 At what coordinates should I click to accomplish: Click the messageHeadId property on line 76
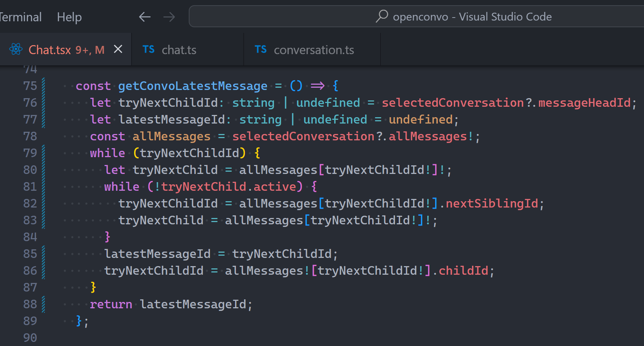click(x=584, y=103)
